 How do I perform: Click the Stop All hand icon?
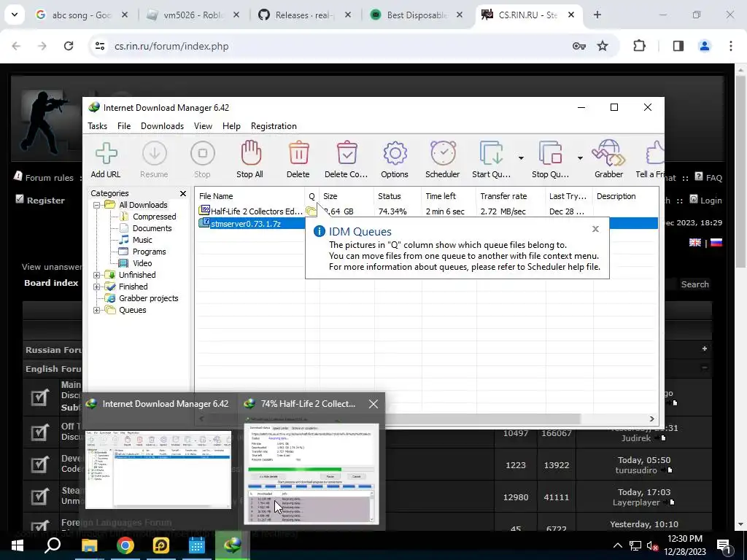coord(251,153)
